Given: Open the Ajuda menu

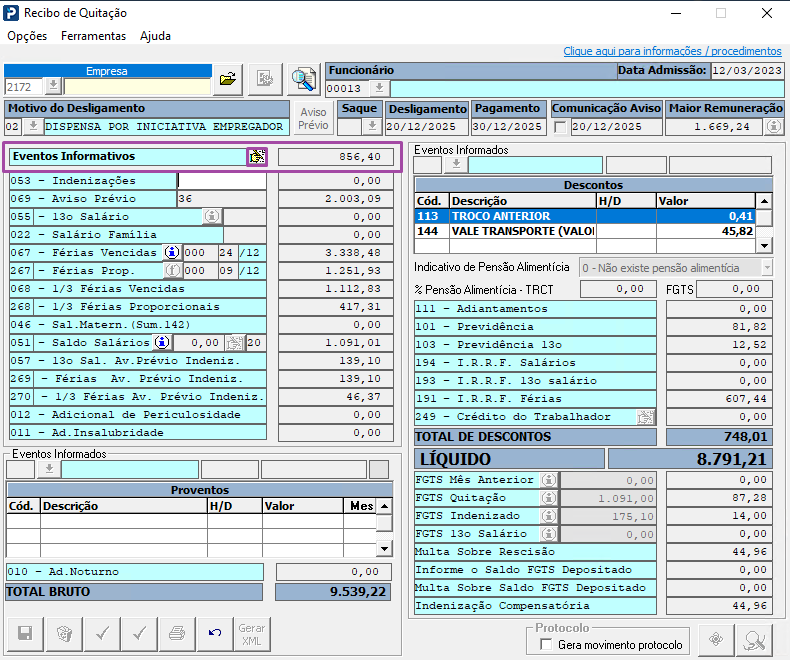Looking at the screenshot, I should (x=155, y=36).
